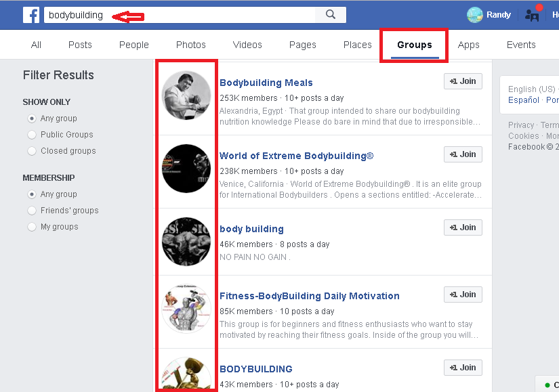Switch to the Places tab
559x392 pixels.
point(358,45)
